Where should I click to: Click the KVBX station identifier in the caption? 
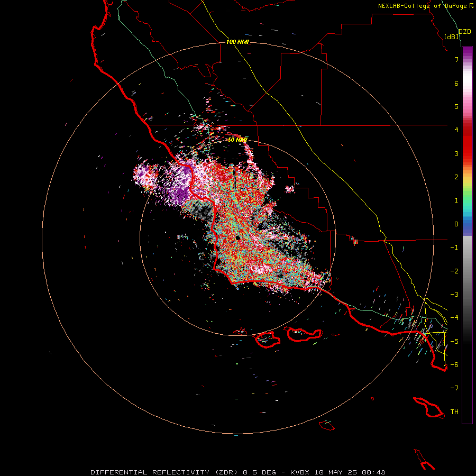(300, 472)
